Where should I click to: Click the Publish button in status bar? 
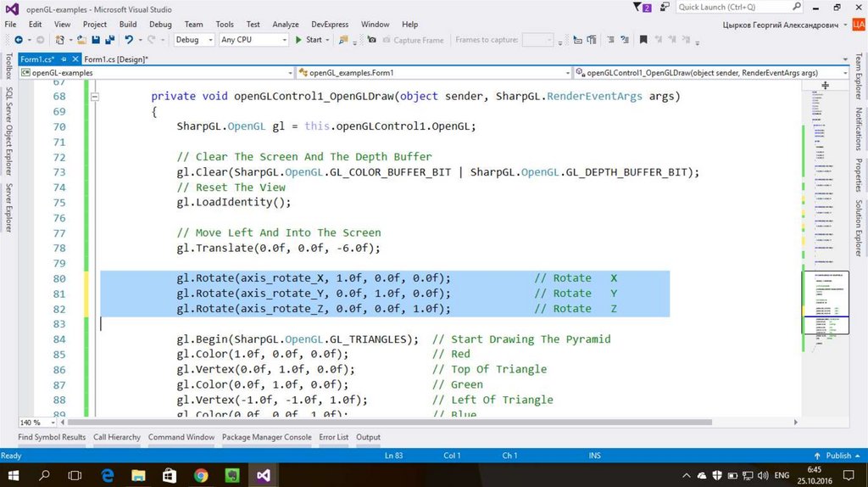[x=838, y=456]
